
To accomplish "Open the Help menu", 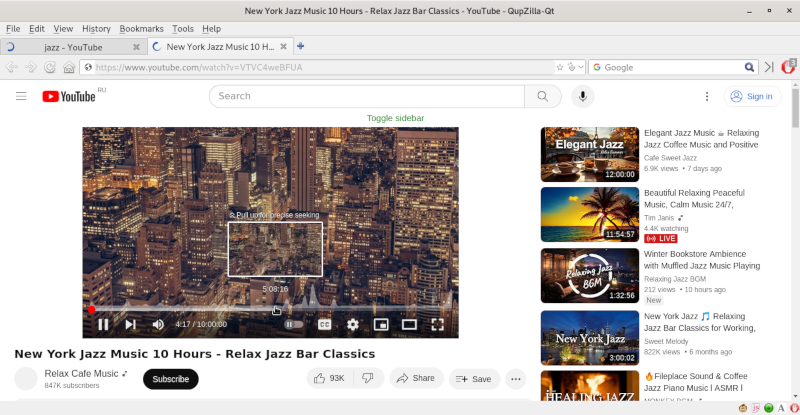I will click(211, 29).
